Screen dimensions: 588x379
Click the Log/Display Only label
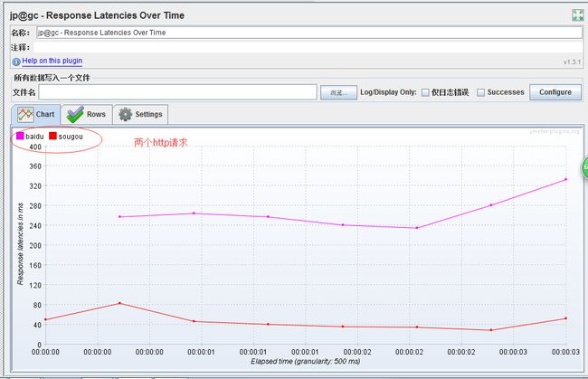(x=388, y=92)
